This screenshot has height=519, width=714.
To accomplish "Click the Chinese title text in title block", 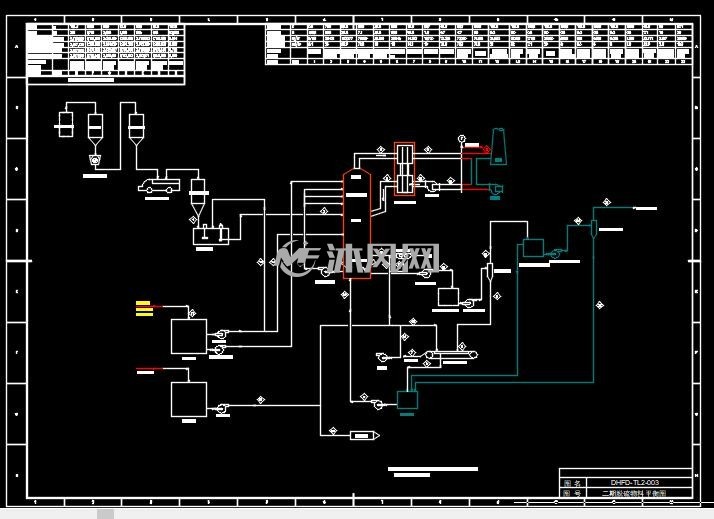I will (x=634, y=493).
